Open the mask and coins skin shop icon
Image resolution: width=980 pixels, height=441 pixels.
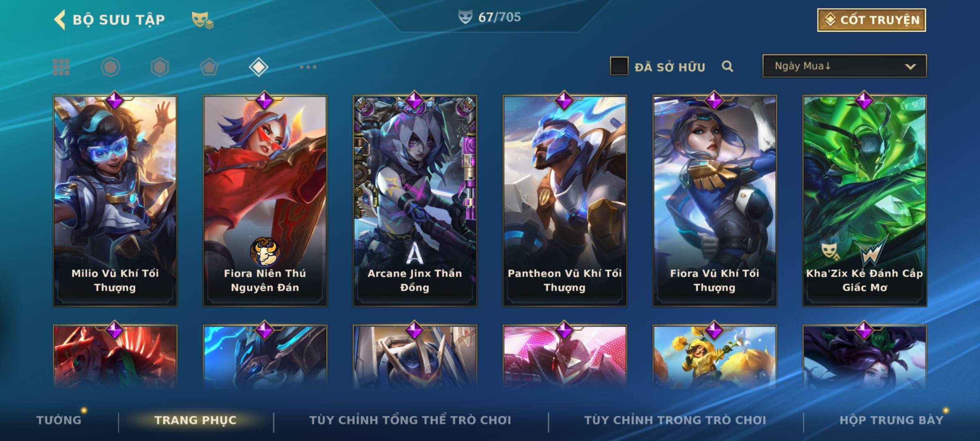[x=203, y=20]
